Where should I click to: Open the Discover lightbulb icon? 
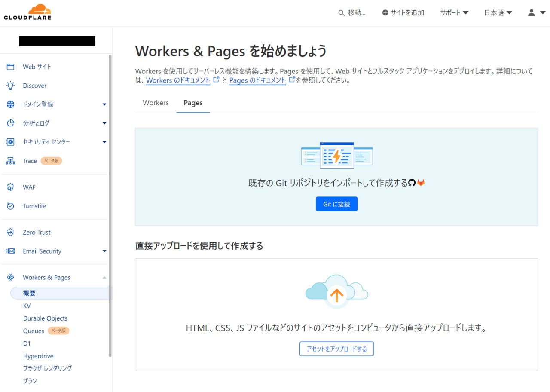[x=11, y=86]
